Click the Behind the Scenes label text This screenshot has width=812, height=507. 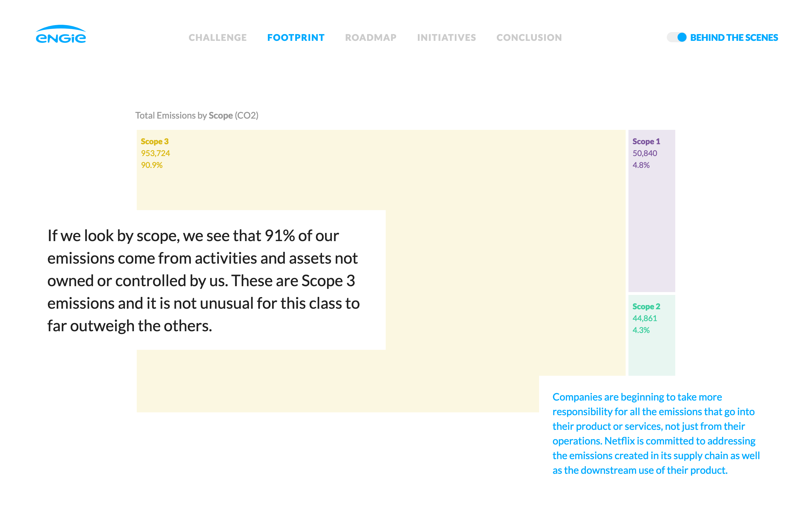pyautogui.click(x=734, y=37)
